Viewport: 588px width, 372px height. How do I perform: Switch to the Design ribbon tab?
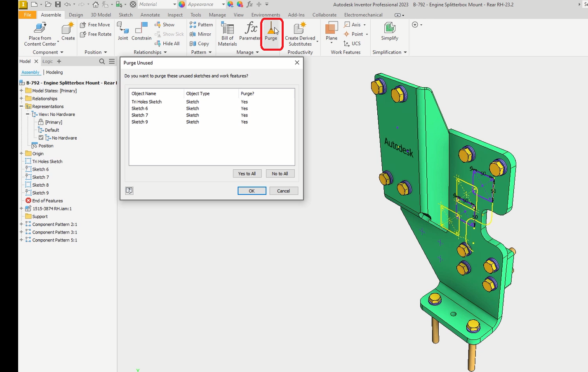[x=76, y=15]
